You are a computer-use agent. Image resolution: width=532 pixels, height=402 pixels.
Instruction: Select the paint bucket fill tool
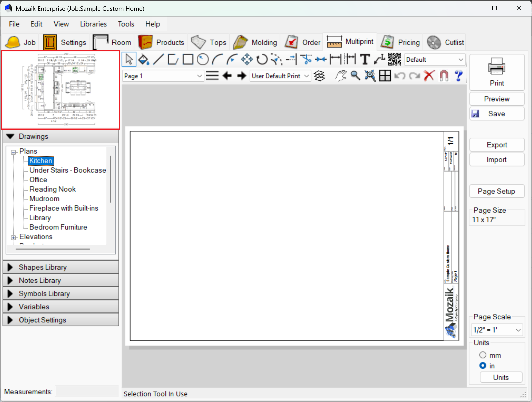144,60
